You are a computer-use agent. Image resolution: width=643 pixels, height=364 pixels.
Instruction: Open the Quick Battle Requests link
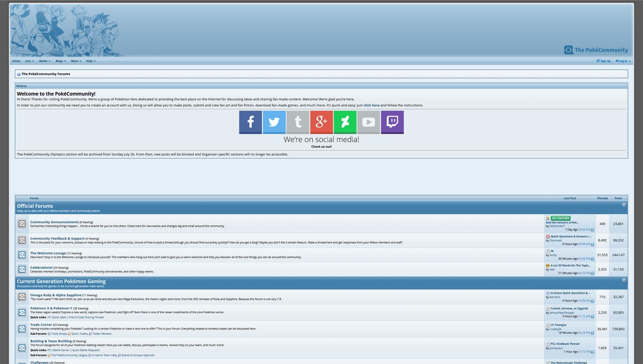coord(86,350)
